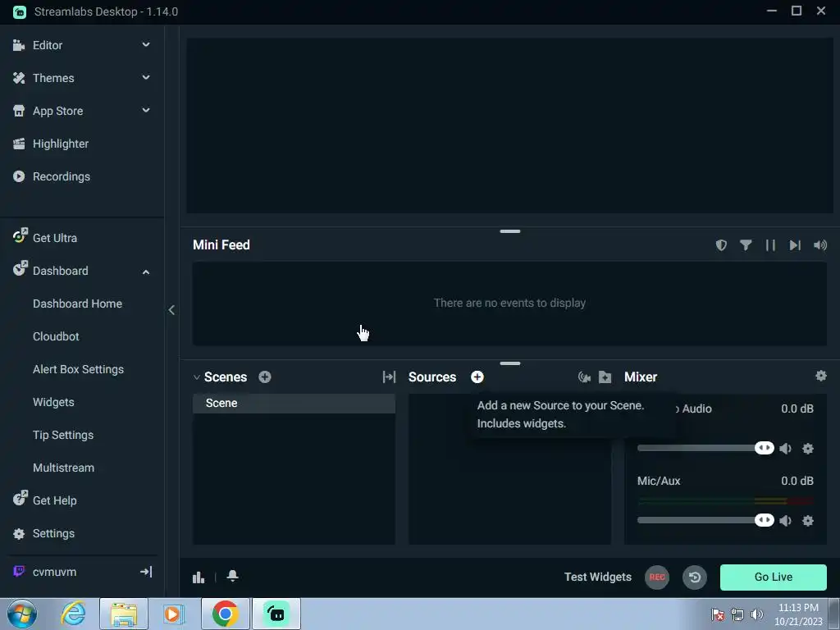Click Mini Feed safe mode shield icon
Screen dimensions: 840x630
point(721,244)
